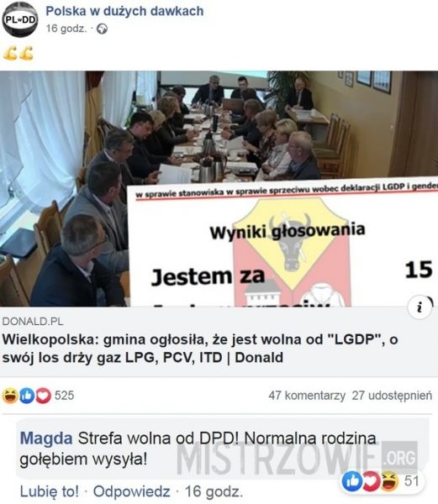
Task: Click Odpowiedz to reply to Magda
Action: [x=131, y=491]
